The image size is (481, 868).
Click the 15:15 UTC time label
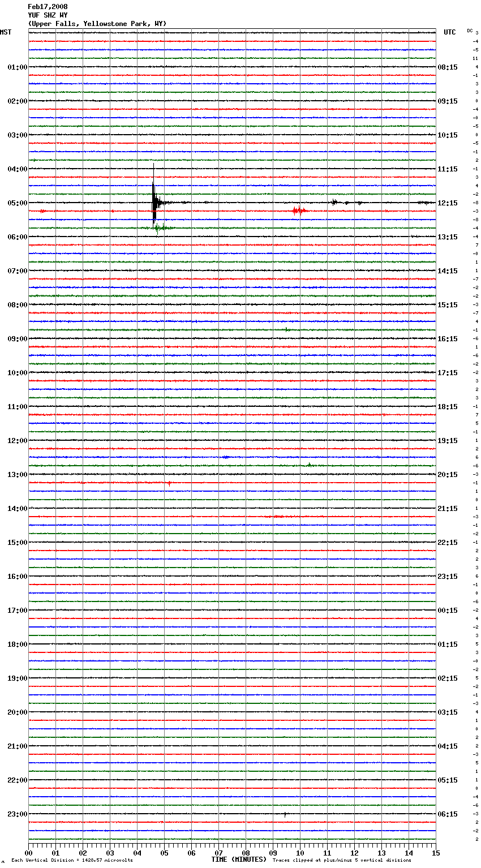pos(448,305)
